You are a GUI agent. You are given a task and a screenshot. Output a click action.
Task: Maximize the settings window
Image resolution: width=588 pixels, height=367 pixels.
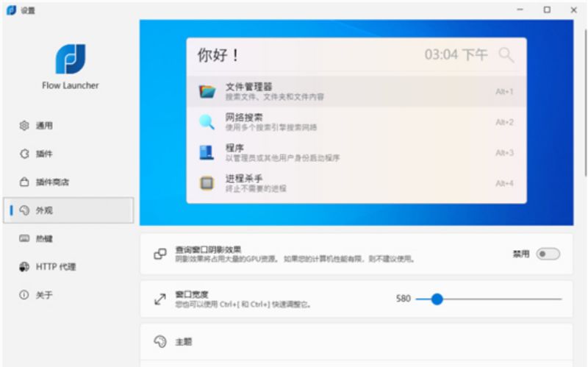547,10
